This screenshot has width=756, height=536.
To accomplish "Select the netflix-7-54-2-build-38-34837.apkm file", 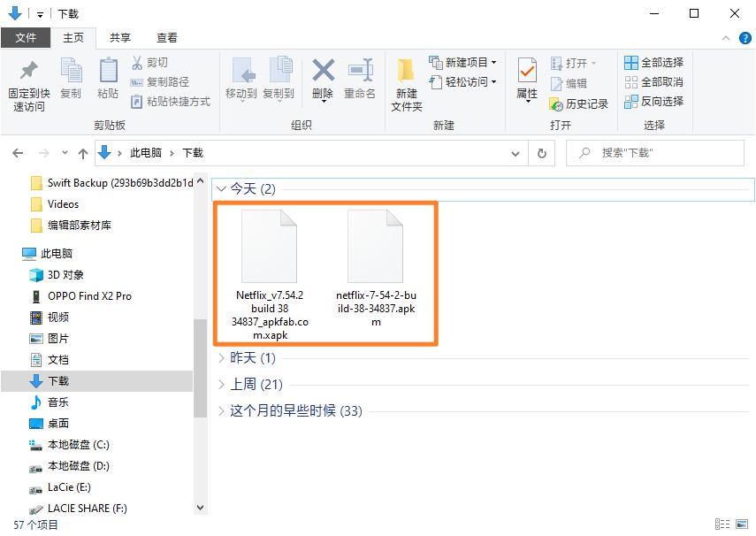I will [x=376, y=268].
